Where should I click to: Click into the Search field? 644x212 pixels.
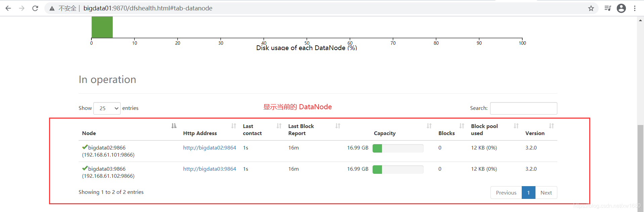coord(523,108)
